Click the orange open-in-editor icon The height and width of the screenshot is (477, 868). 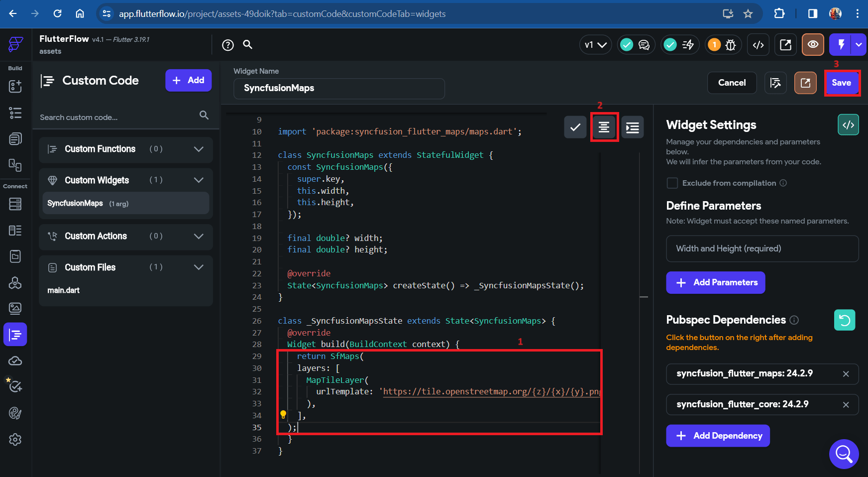[x=805, y=83]
